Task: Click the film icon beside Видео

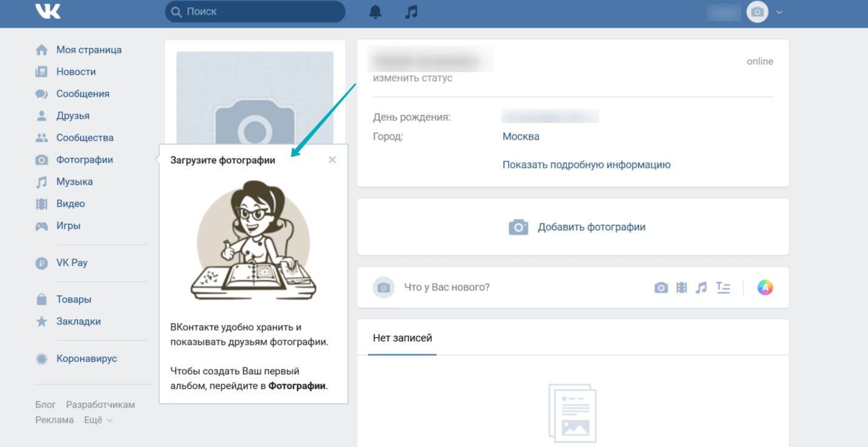Action: tap(41, 203)
